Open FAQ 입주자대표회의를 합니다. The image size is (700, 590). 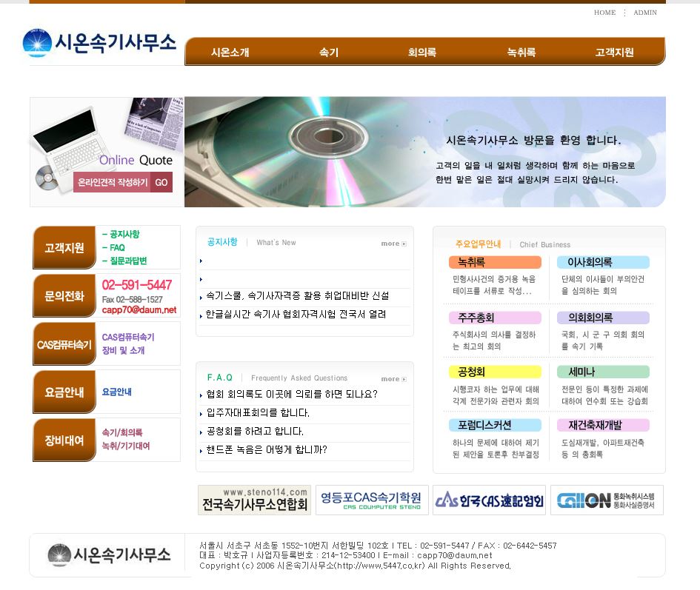coord(258,413)
